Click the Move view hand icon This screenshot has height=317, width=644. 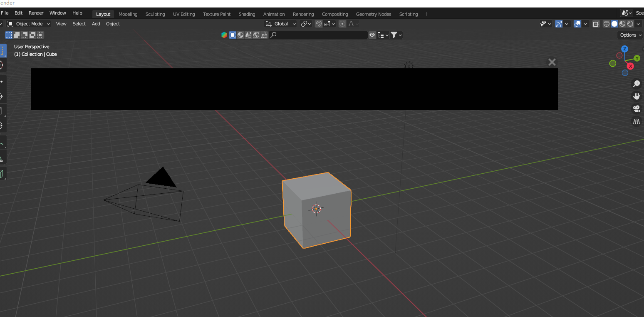(636, 96)
